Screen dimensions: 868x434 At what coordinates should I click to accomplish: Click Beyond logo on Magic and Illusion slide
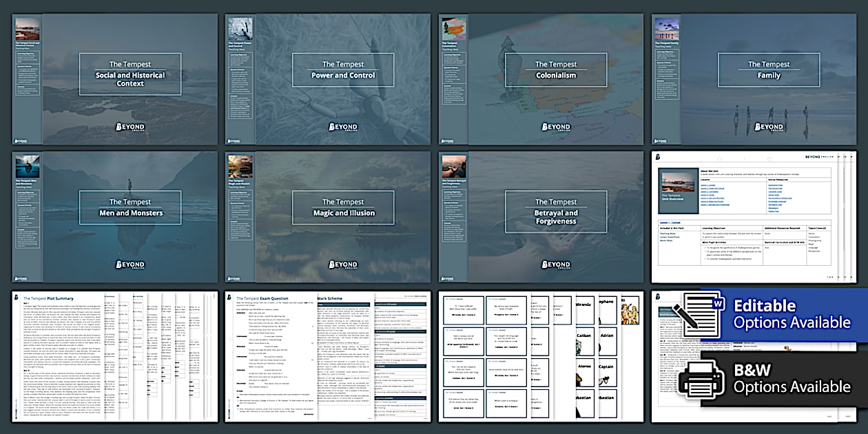coord(343,265)
